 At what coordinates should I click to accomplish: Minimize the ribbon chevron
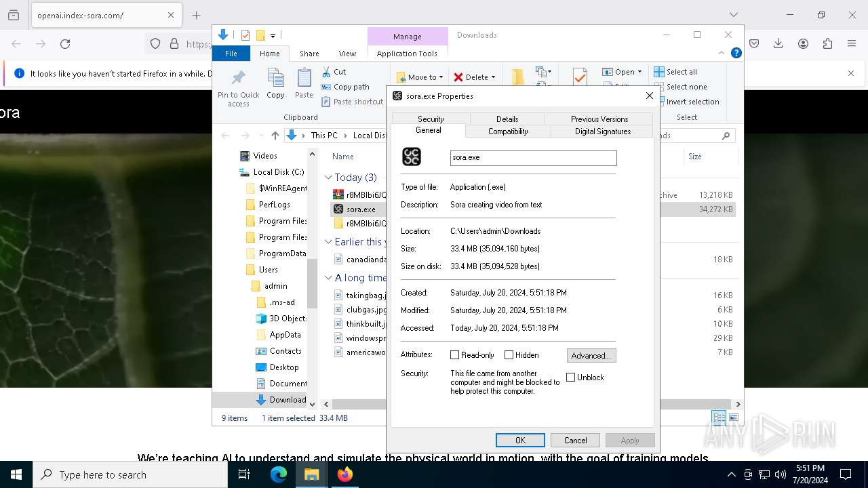click(x=722, y=53)
